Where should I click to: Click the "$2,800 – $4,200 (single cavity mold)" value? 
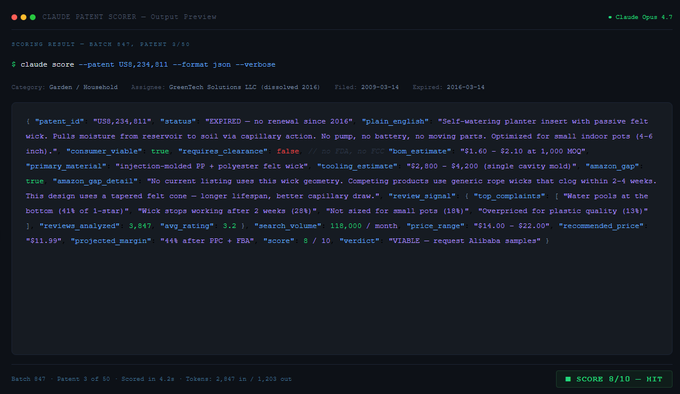(x=491, y=166)
